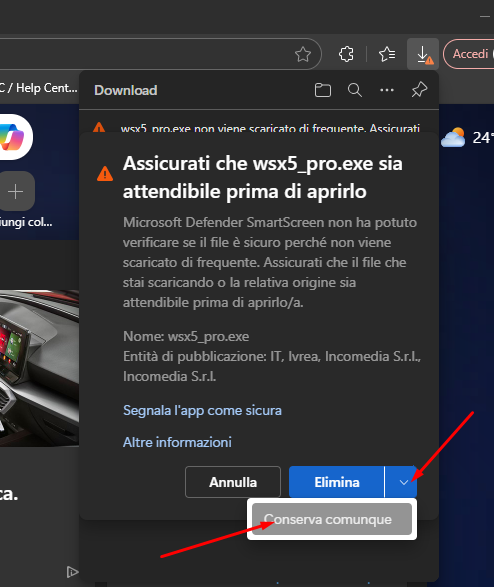Open more options in the Download panel
Viewport: 494px width, 587px height.
387,90
